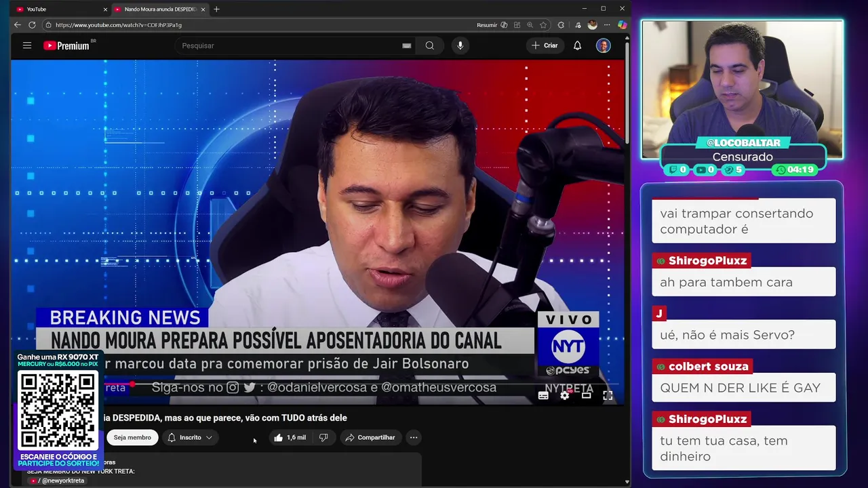Image resolution: width=868 pixels, height=488 pixels.
Task: Click the browser address bar URL
Action: (119, 25)
